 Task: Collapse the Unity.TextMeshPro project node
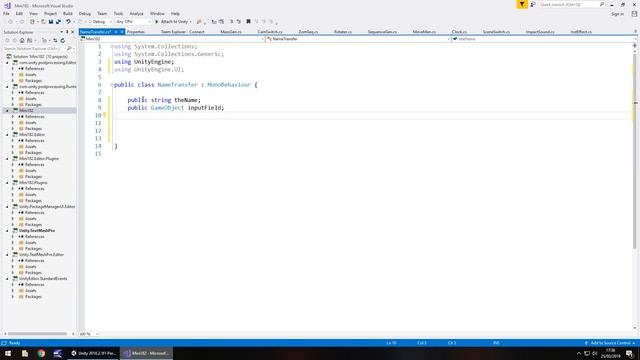pos(7,231)
